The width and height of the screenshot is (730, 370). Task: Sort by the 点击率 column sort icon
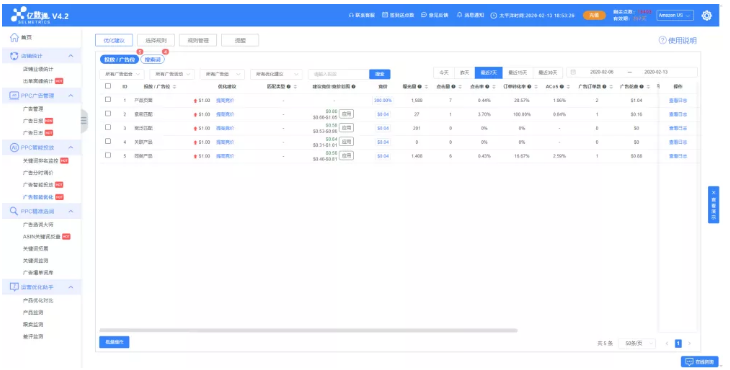click(493, 87)
